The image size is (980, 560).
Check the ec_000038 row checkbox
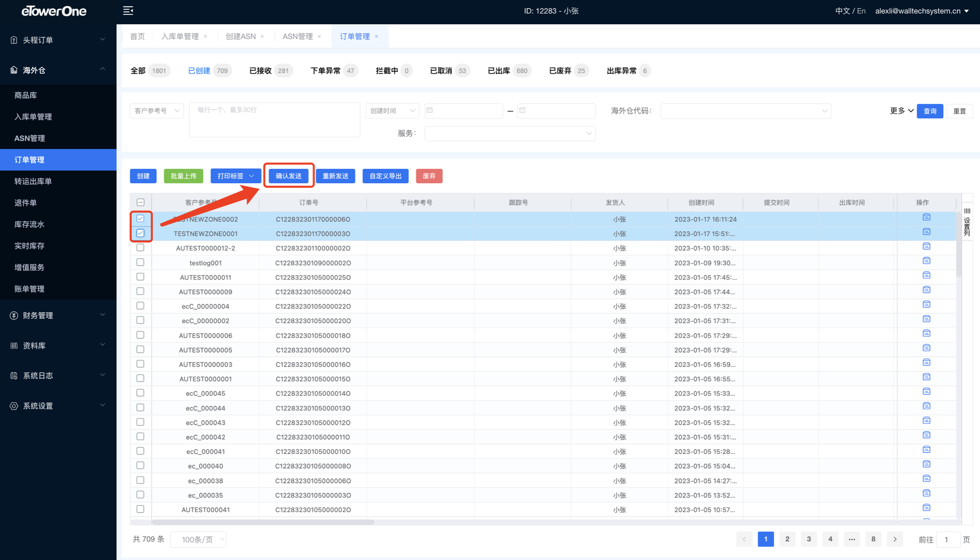[x=141, y=480]
